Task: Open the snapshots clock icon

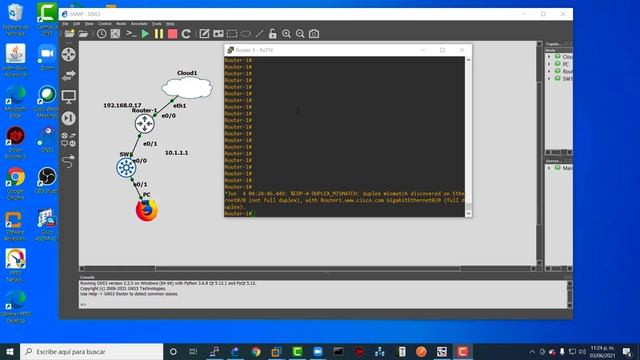Action: [101, 33]
